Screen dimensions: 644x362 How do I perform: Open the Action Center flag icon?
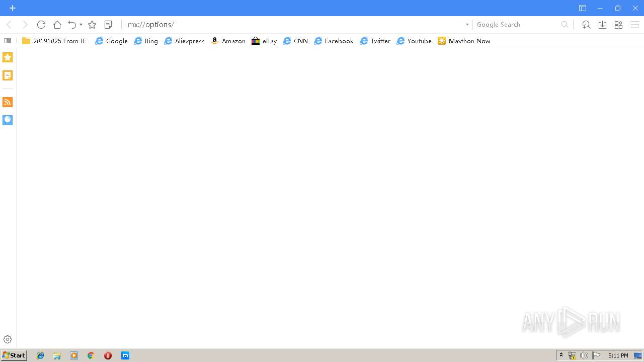pos(596,355)
